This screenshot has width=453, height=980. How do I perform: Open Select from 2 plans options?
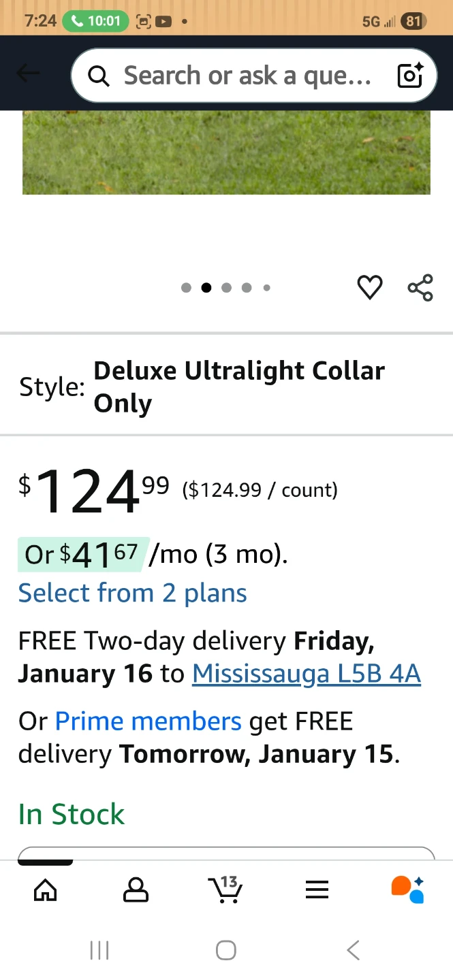[x=132, y=593]
